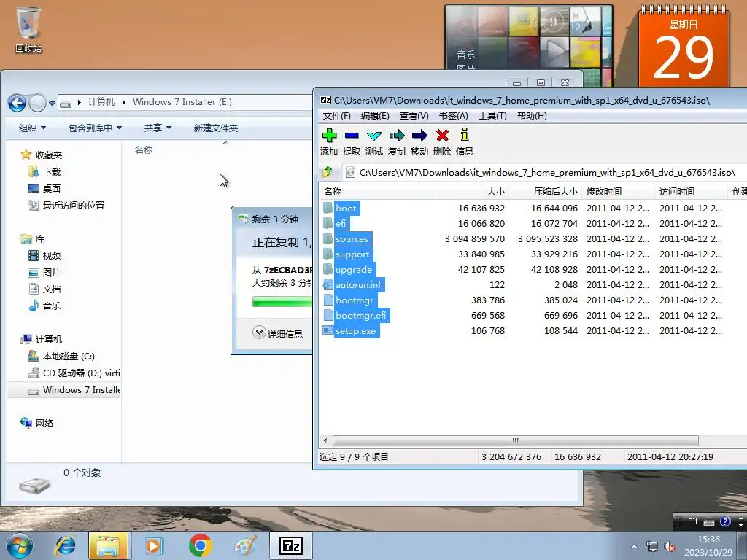Image resolution: width=747 pixels, height=560 pixels.
Task: Open 网络 in Explorer sidebar
Action: [x=44, y=423]
